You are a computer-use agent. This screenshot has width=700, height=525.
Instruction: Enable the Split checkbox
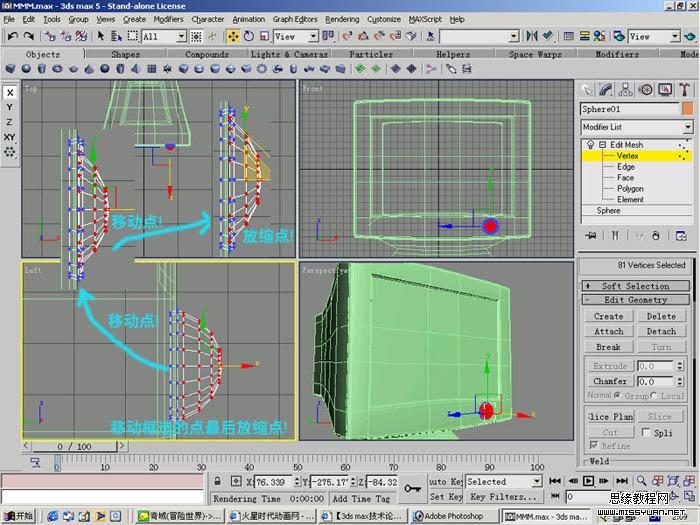pyautogui.click(x=646, y=432)
